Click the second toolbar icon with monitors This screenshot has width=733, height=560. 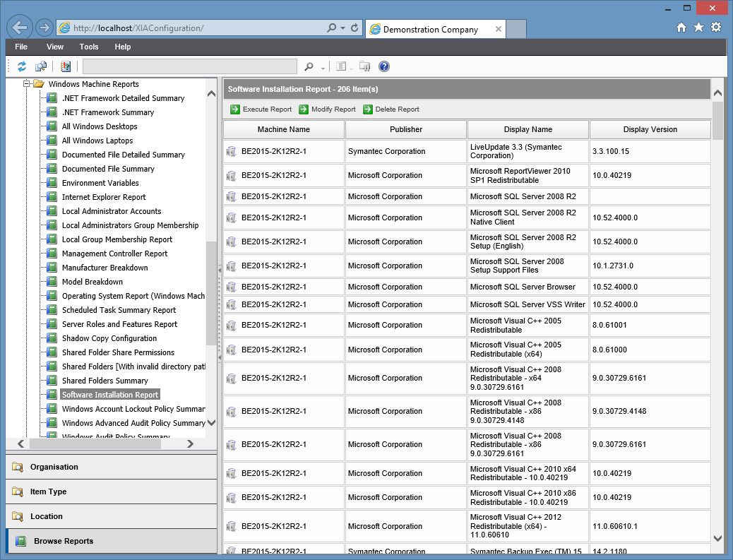(41, 66)
